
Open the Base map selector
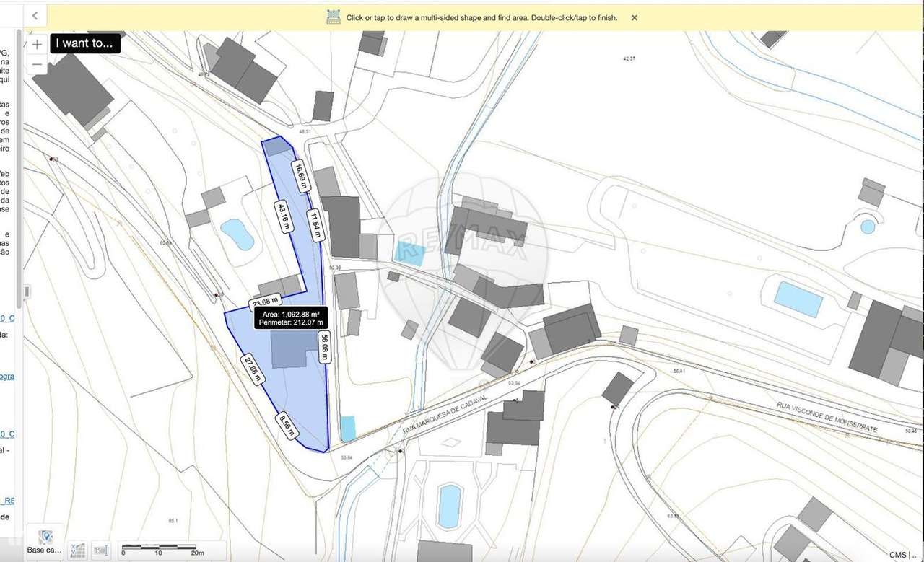(45, 542)
